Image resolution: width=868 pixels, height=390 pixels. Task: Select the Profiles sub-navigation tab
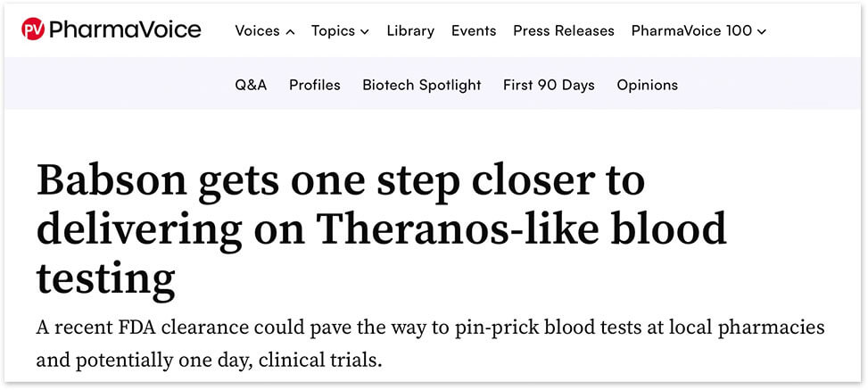[x=315, y=85]
